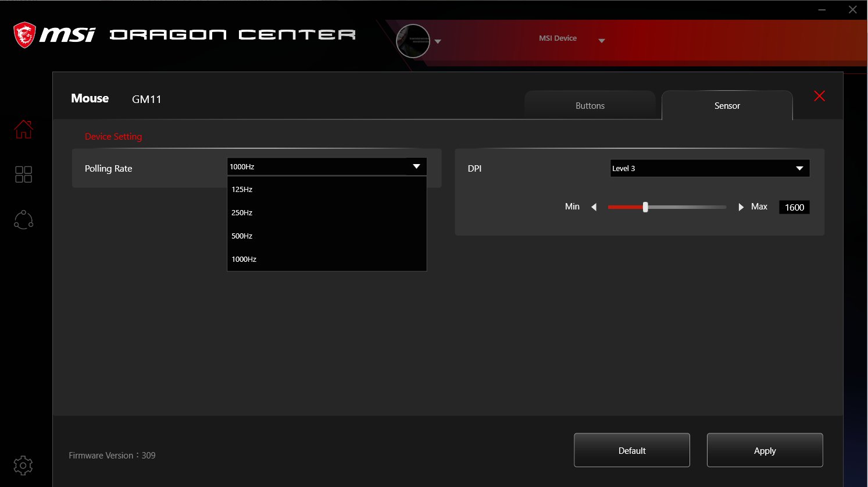Click the Home icon in the sidebar
This screenshot has height=487, width=868.
point(23,129)
